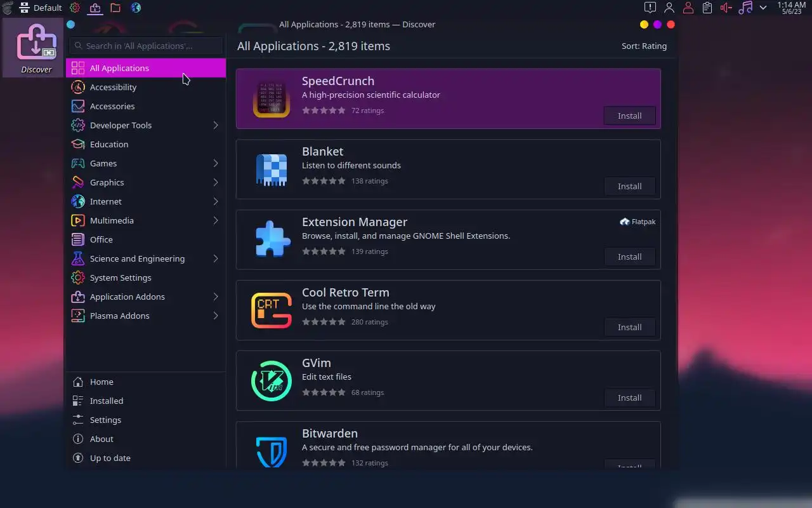
Task: Click 'A high-precision scientific calculator' description
Action: pos(370,95)
